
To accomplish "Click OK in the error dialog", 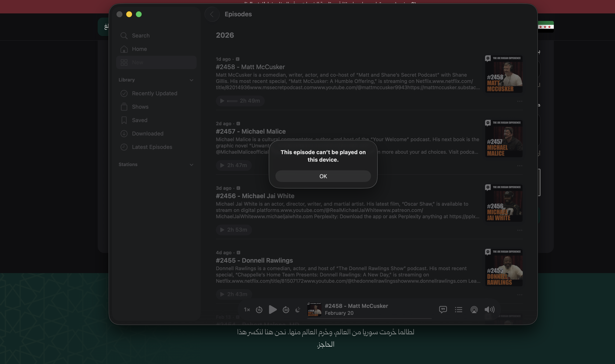I will click(323, 176).
